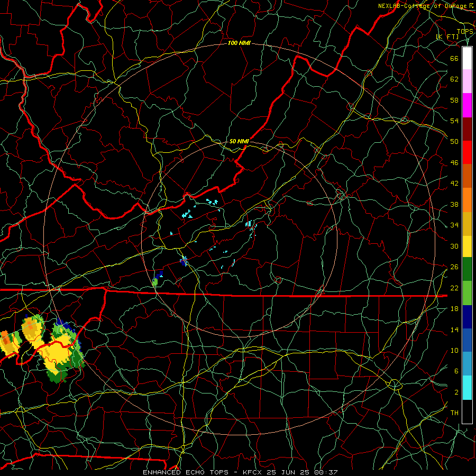Image resolution: width=476 pixels, height=476 pixels.
Task: Click the cyan legend swatch above 2
Action: [467, 388]
